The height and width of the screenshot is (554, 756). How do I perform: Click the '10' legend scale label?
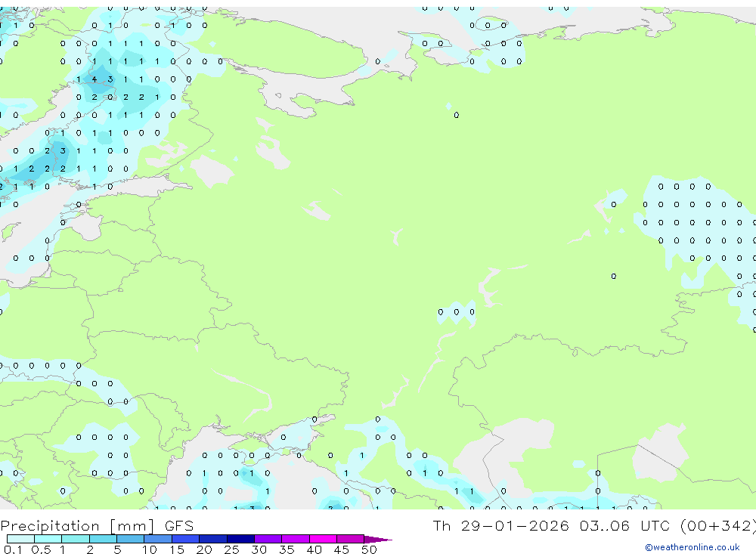149,549
